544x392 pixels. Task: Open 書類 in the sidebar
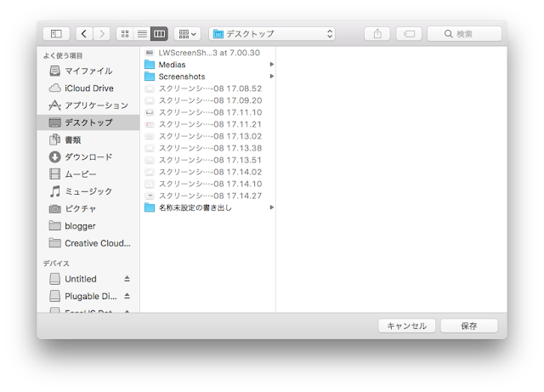[88, 139]
